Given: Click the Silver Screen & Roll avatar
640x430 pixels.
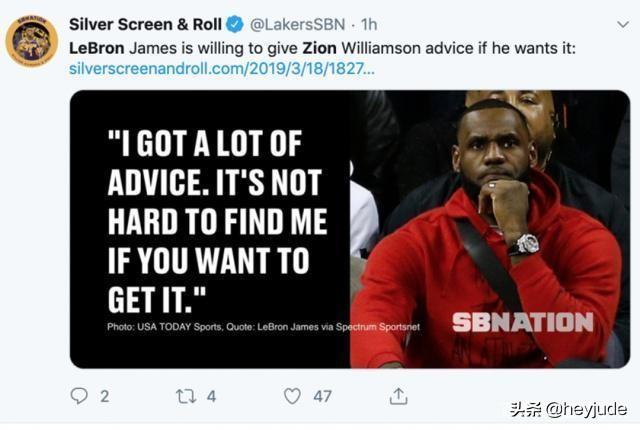Looking at the screenshot, I should pyautogui.click(x=31, y=41).
